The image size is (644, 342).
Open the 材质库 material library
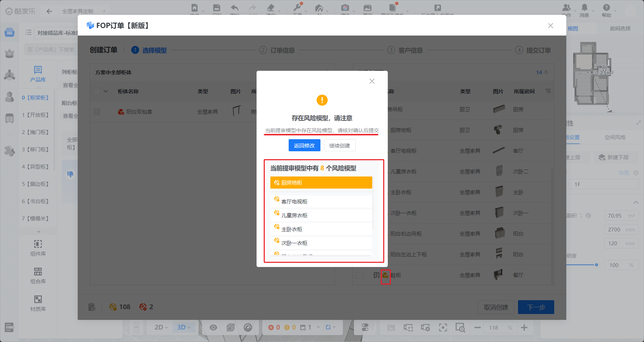click(x=38, y=303)
